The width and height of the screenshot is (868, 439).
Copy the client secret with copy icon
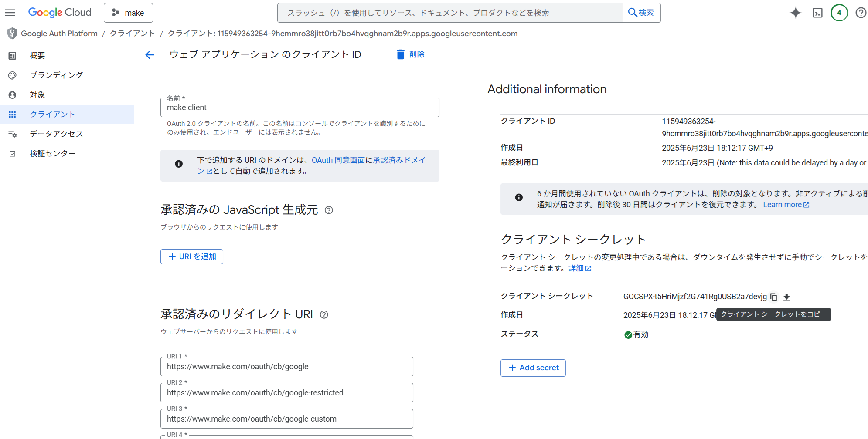[x=773, y=297]
